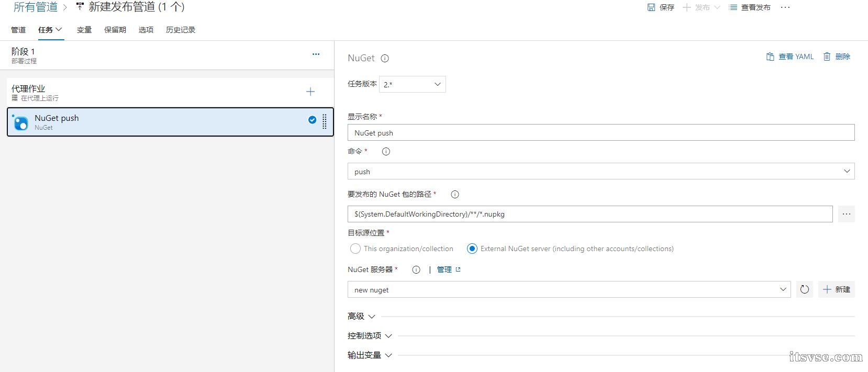Click the NuGet package path input field
The width and height of the screenshot is (868, 372).
(x=590, y=214)
